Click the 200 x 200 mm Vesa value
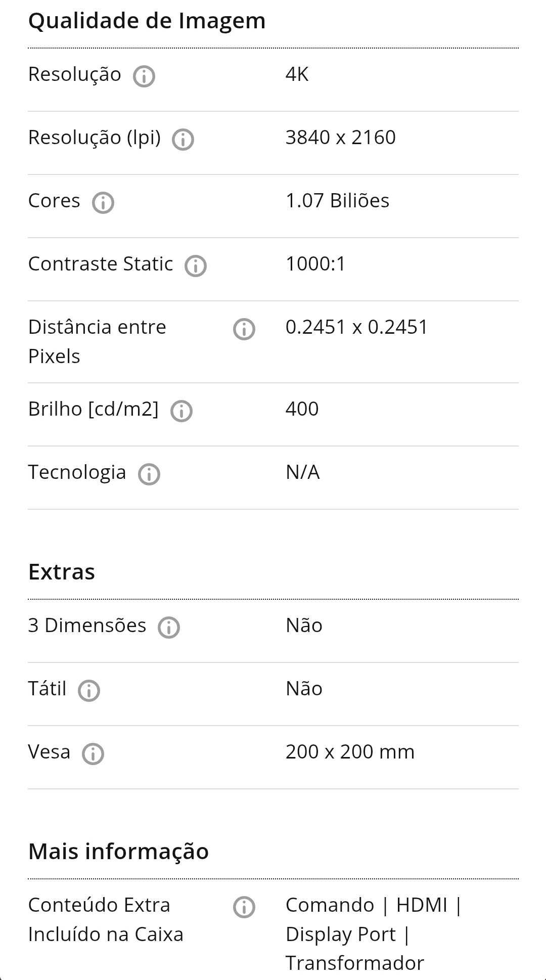 350,751
